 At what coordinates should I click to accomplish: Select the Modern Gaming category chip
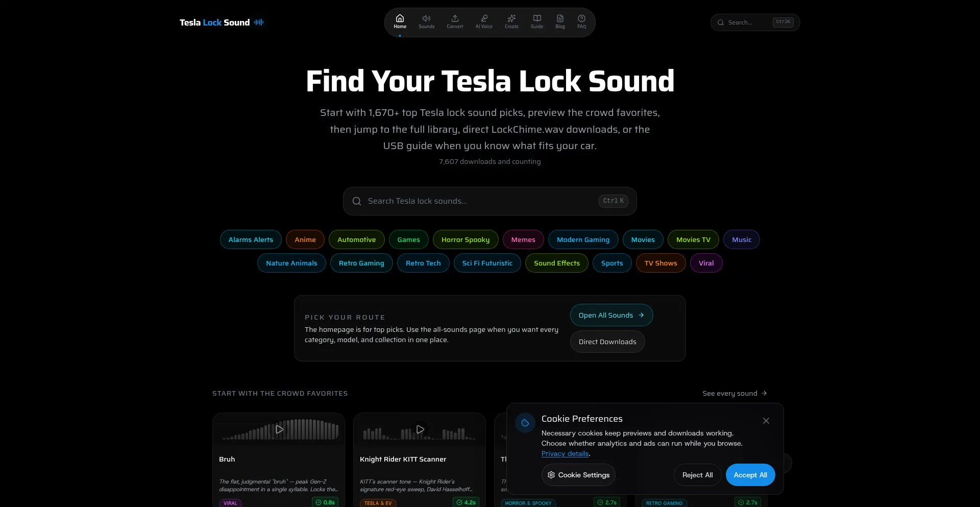[583, 239]
